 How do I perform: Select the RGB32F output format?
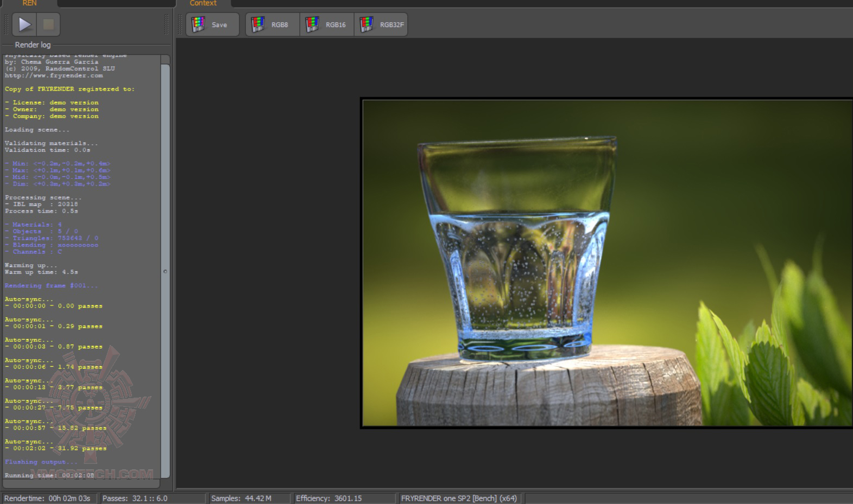pyautogui.click(x=381, y=24)
